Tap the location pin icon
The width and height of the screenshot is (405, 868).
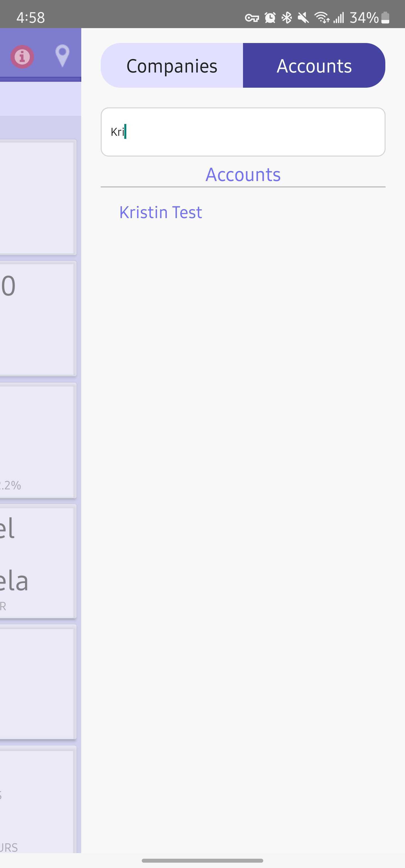[x=62, y=55]
